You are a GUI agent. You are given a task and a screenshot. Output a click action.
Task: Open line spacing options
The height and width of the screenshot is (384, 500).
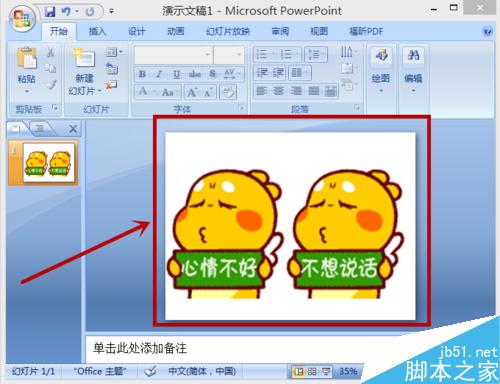pyautogui.click(x=315, y=54)
